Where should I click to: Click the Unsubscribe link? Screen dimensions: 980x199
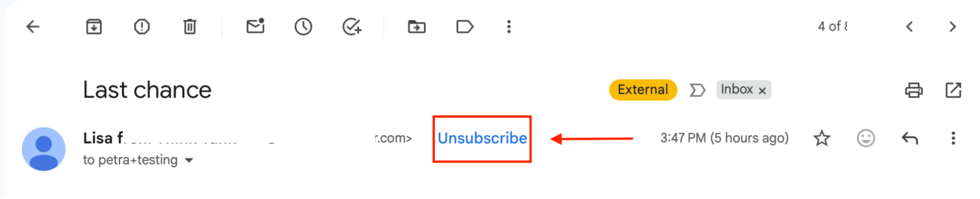pyautogui.click(x=482, y=138)
